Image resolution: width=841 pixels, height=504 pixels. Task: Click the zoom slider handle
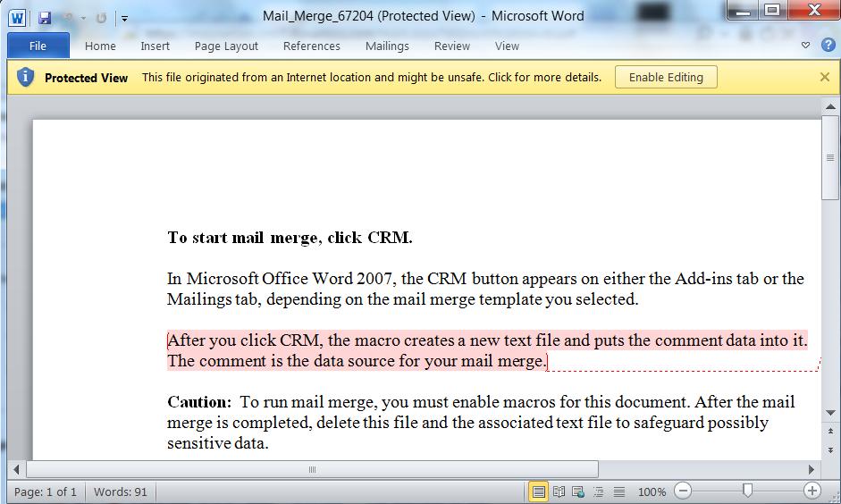pyautogui.click(x=747, y=490)
